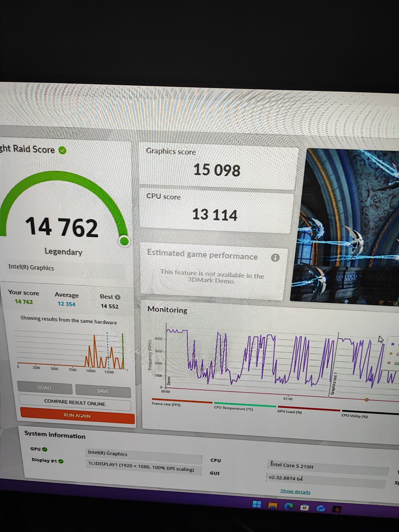Click the Your score value 14 762
399x532 pixels.
tap(24, 302)
